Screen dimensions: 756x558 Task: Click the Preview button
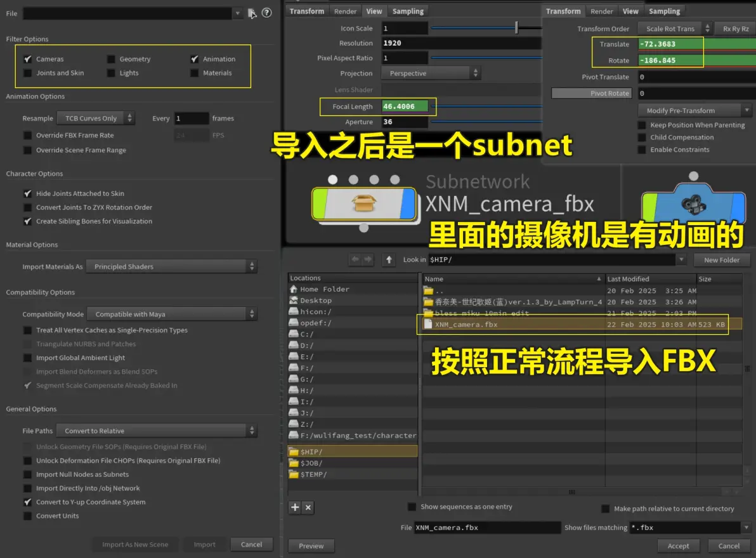[311, 546]
